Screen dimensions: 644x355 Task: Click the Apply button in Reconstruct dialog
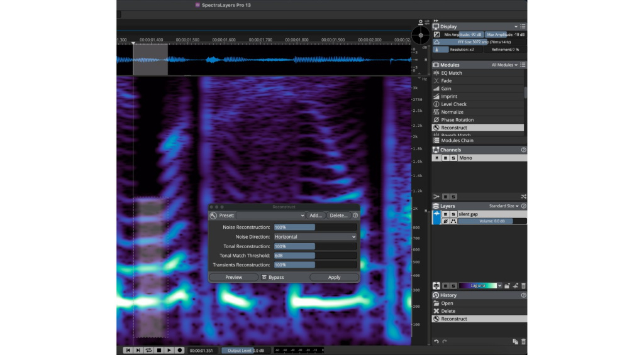[335, 278]
